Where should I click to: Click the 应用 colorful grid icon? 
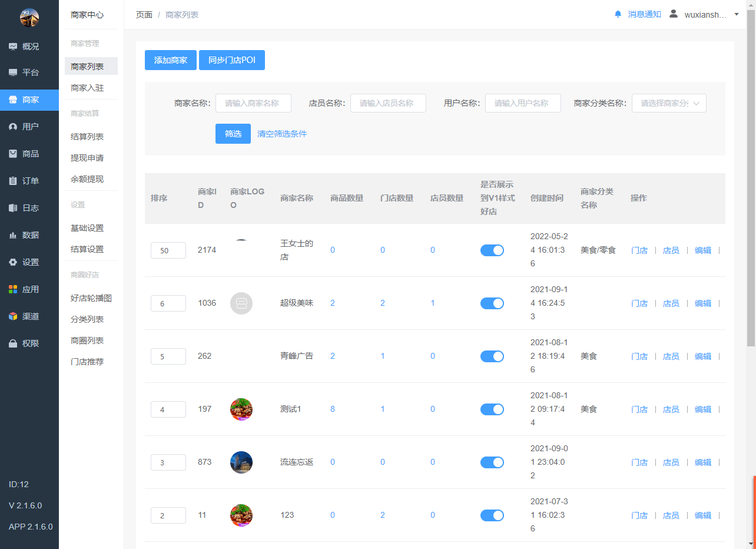(x=13, y=289)
